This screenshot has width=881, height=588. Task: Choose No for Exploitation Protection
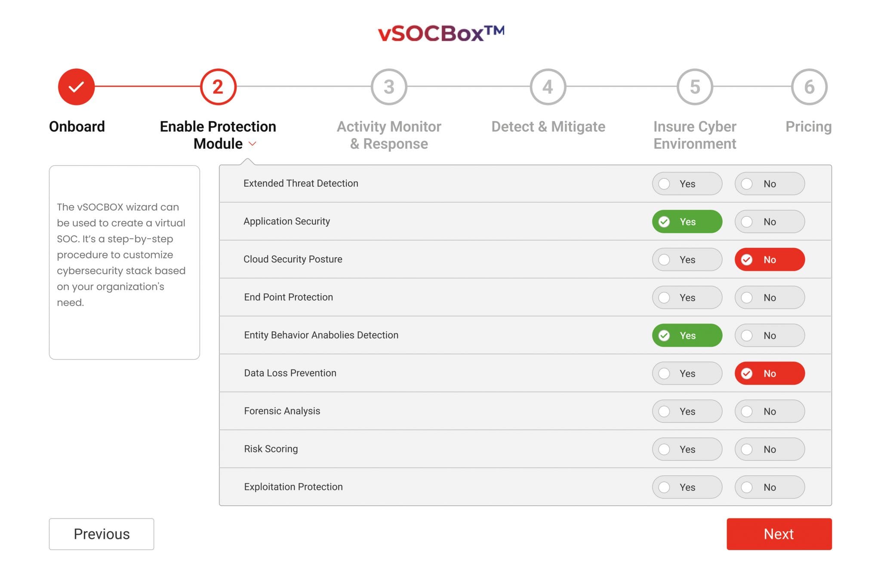(x=769, y=487)
